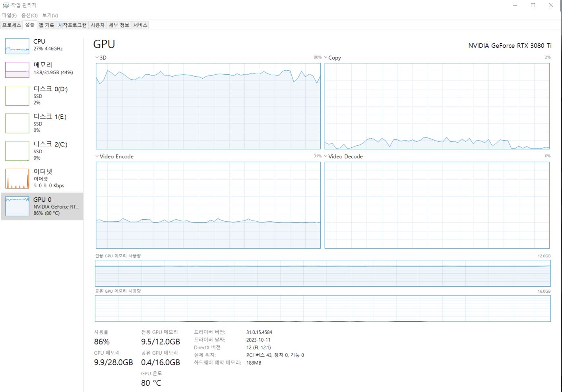
Task: Maximize the Task Manager window
Action: coord(533,5)
